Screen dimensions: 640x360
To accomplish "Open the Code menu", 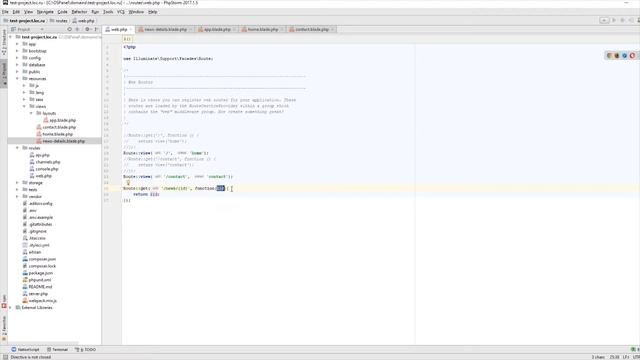I will pyautogui.click(x=62, y=12).
